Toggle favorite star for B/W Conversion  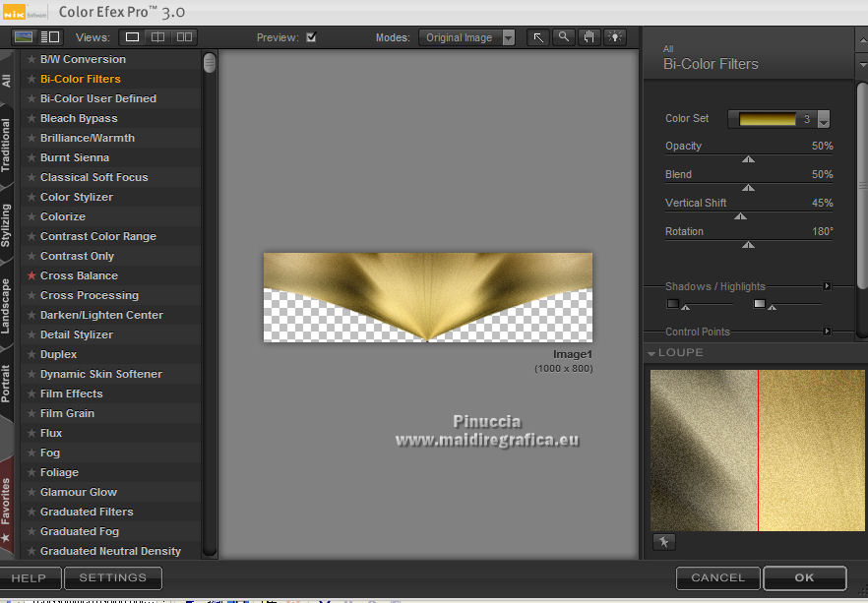click(x=31, y=59)
